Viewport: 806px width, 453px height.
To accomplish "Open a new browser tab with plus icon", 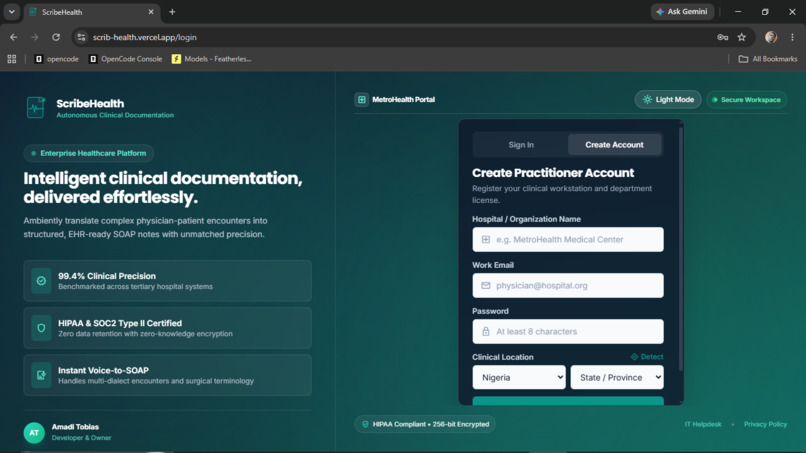I will tap(172, 12).
